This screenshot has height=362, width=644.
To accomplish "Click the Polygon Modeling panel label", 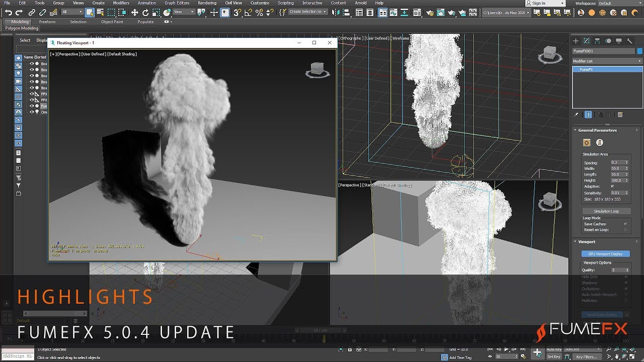I will [22, 29].
